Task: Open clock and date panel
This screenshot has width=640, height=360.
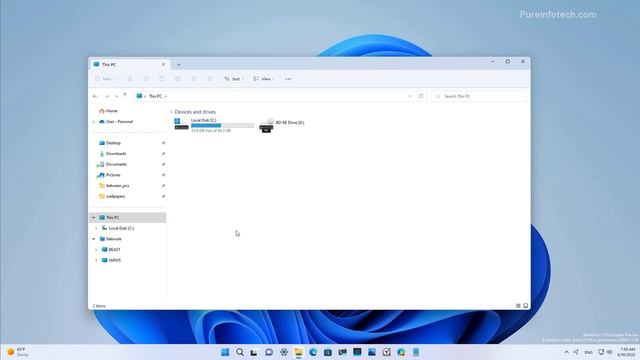Action: click(627, 352)
